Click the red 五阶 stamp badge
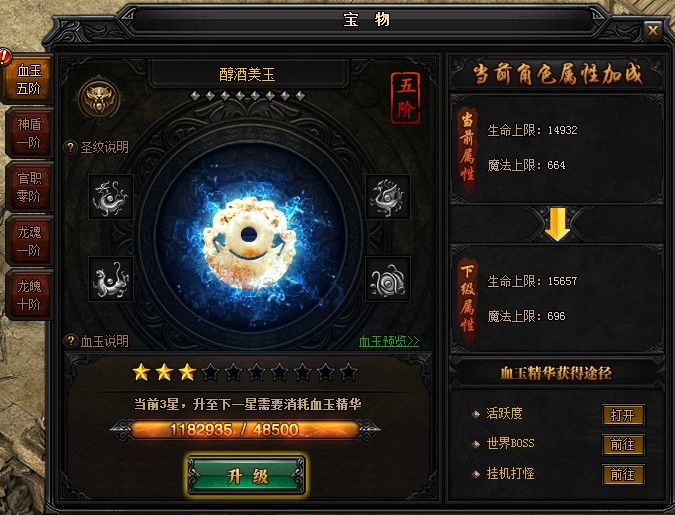675x515 pixels. (x=405, y=98)
